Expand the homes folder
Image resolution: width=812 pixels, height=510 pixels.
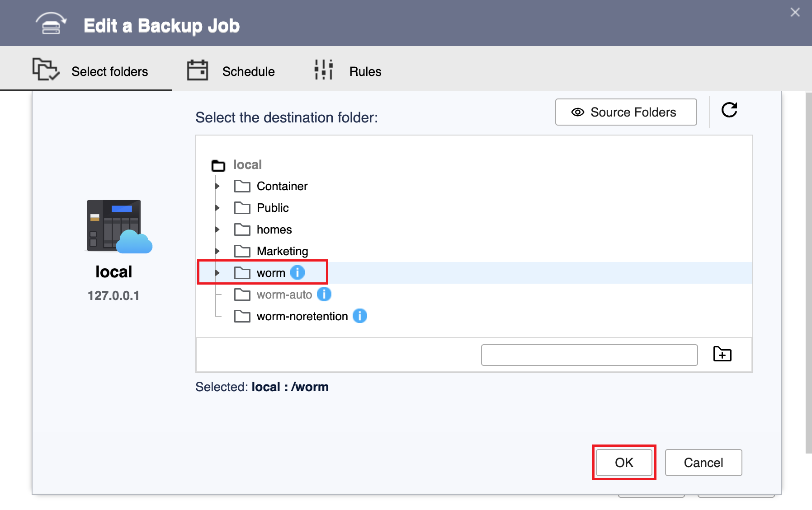pyautogui.click(x=217, y=229)
